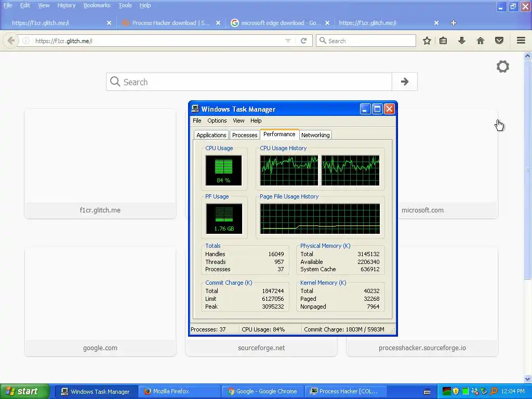Open Firefox downloads arrow icon
This screenshot has height=399, width=532.
pos(462,41)
